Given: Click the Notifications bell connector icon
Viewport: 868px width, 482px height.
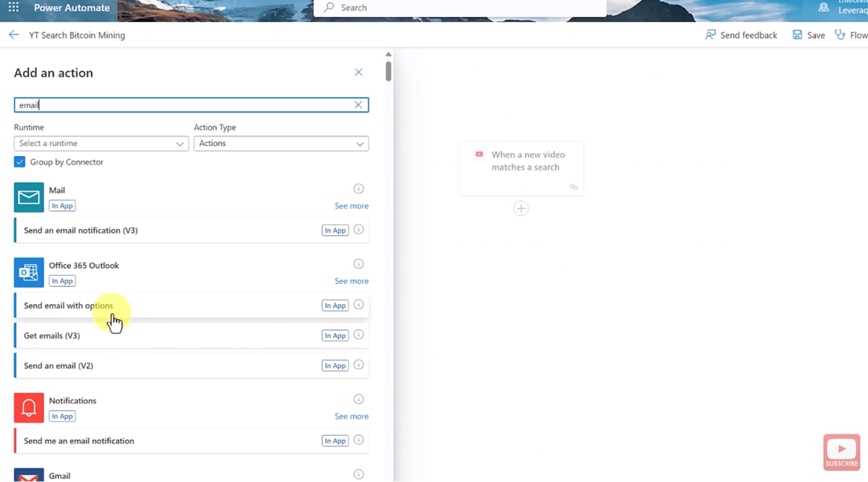Looking at the screenshot, I should (x=29, y=408).
